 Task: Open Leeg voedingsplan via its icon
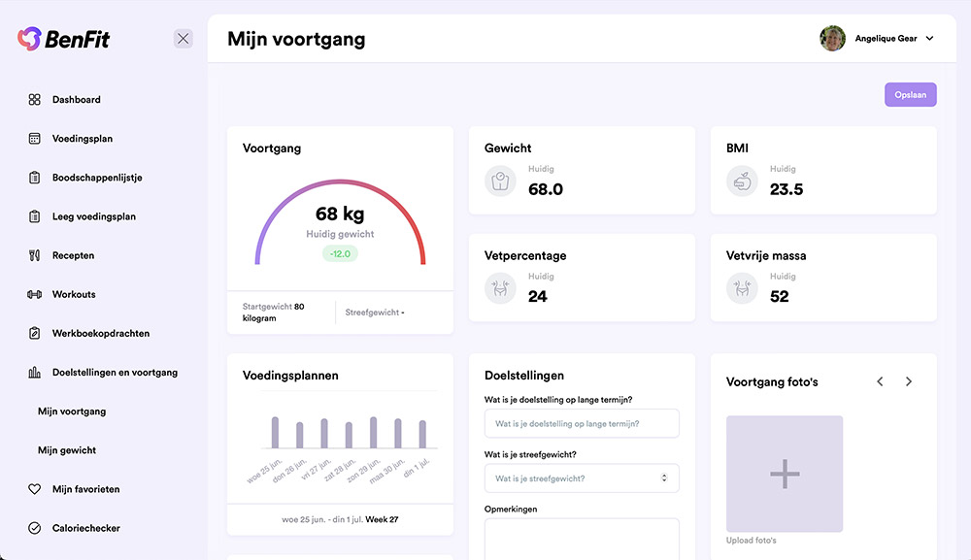click(32, 215)
